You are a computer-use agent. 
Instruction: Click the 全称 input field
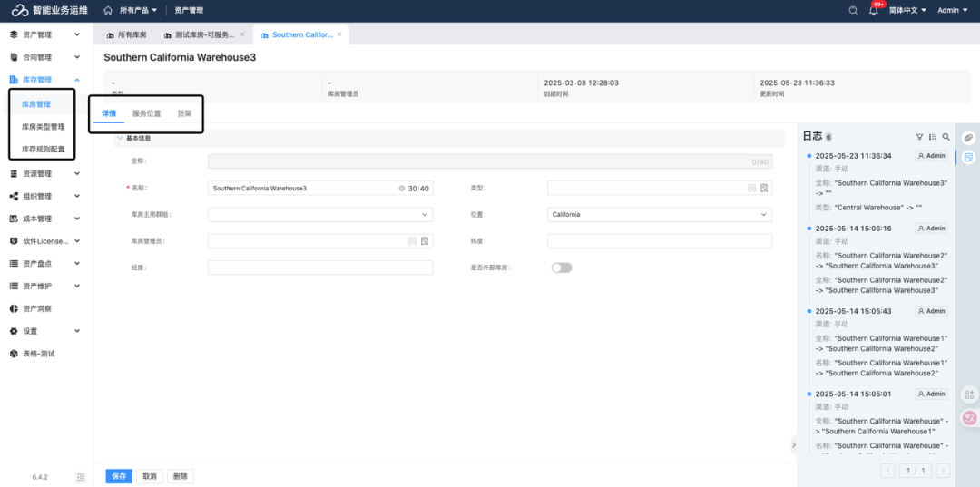point(490,161)
